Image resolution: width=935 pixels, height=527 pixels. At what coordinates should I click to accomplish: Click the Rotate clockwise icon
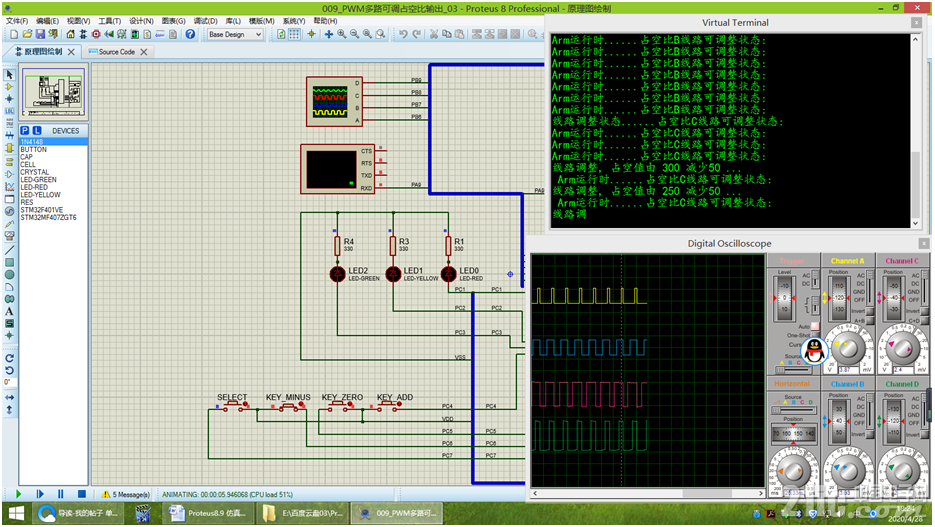point(10,358)
